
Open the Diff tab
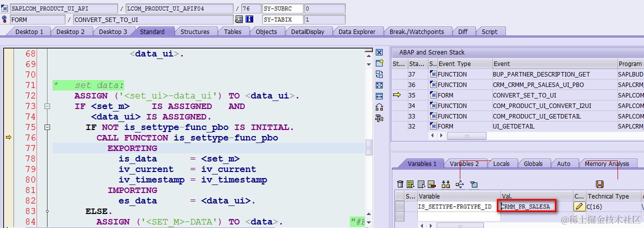point(463,31)
